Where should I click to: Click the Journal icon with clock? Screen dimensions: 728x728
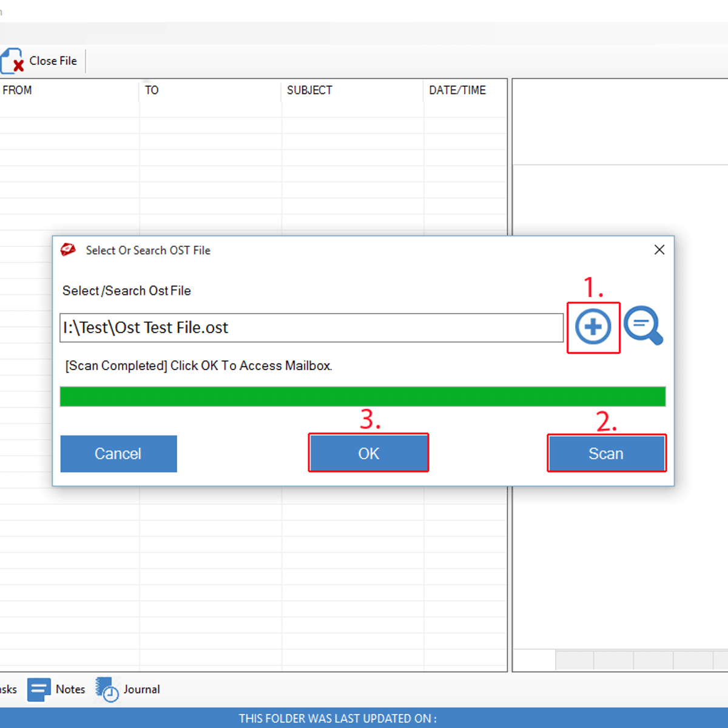107,690
